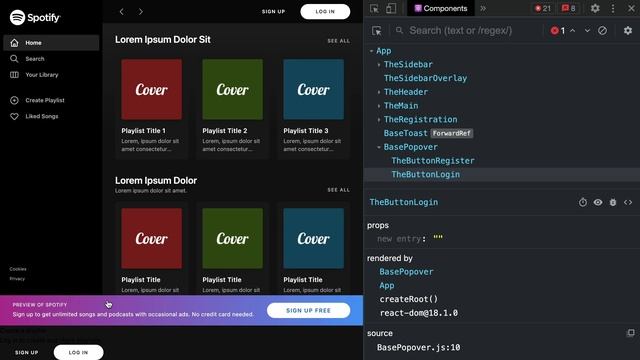Expand the TheSidebar tree node

pos(379,64)
